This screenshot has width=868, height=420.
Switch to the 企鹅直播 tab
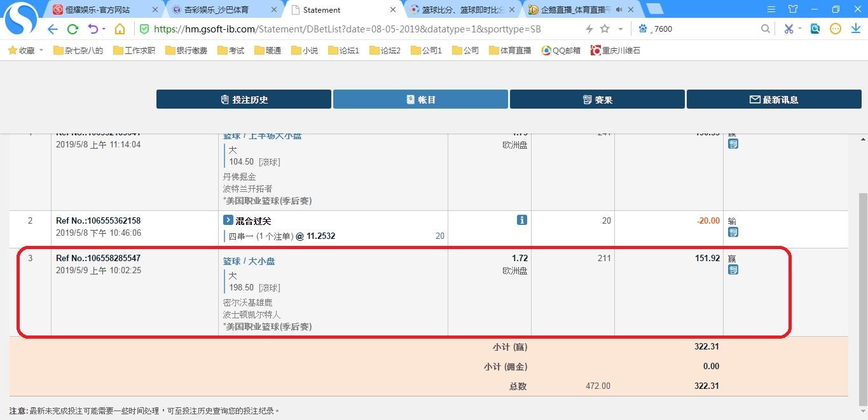pyautogui.click(x=581, y=10)
